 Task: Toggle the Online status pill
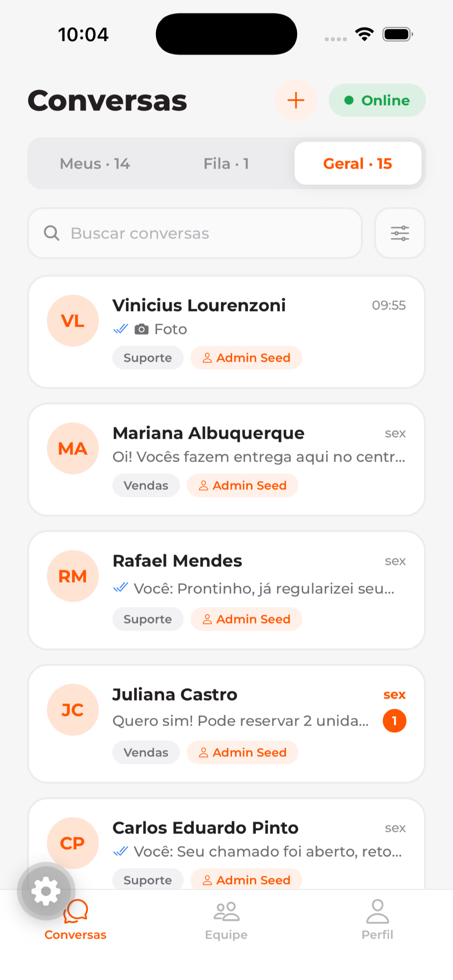377,101
